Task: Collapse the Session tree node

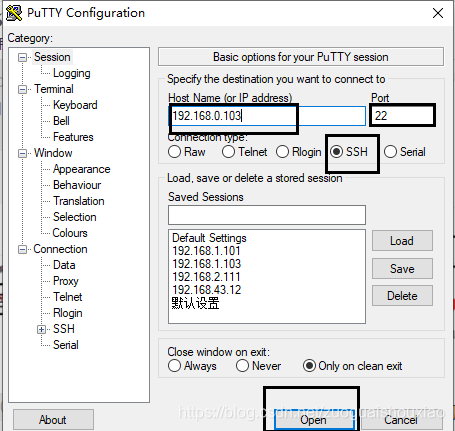Action: (x=22, y=57)
